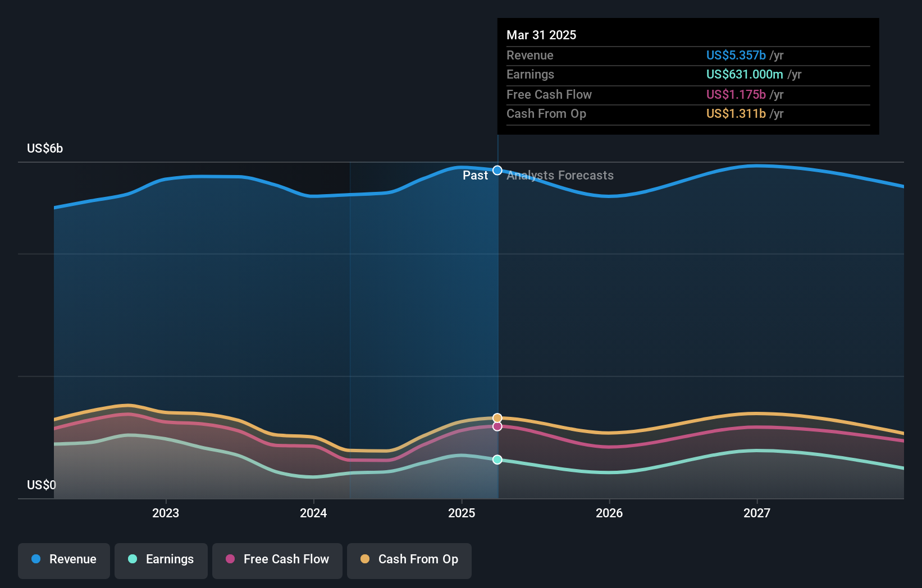Select the 2023 x-axis label
The image size is (922, 588).
[166, 513]
